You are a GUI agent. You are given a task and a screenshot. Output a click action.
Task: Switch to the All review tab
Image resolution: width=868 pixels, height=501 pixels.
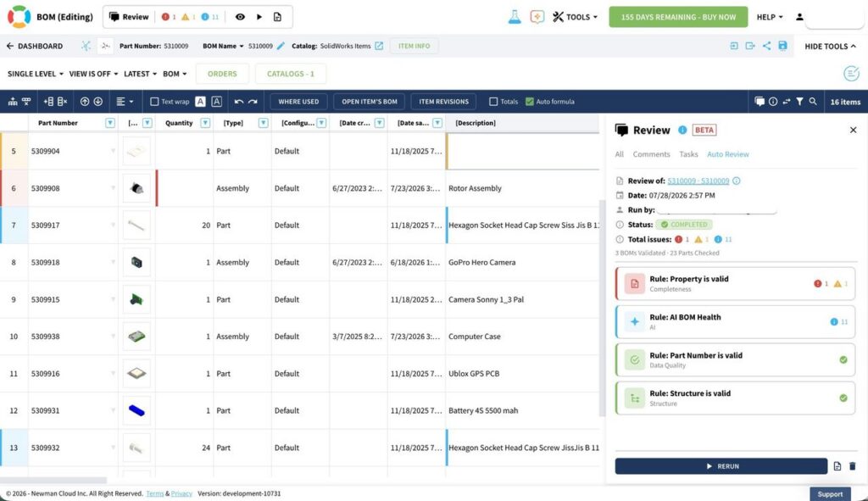click(x=620, y=154)
